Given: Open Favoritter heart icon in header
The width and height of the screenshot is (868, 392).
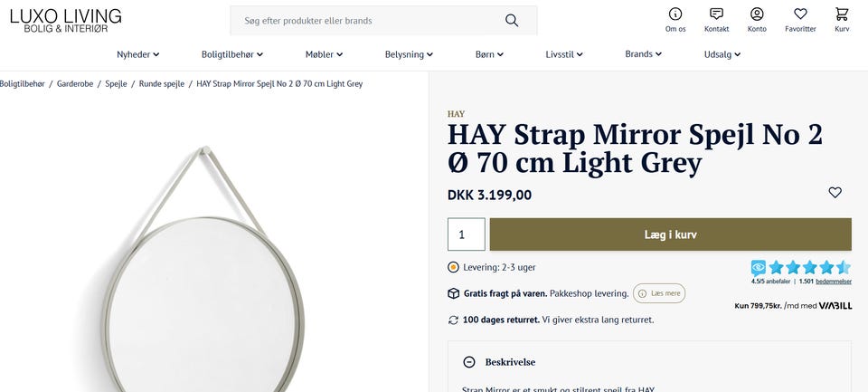Looking at the screenshot, I should tap(800, 14).
